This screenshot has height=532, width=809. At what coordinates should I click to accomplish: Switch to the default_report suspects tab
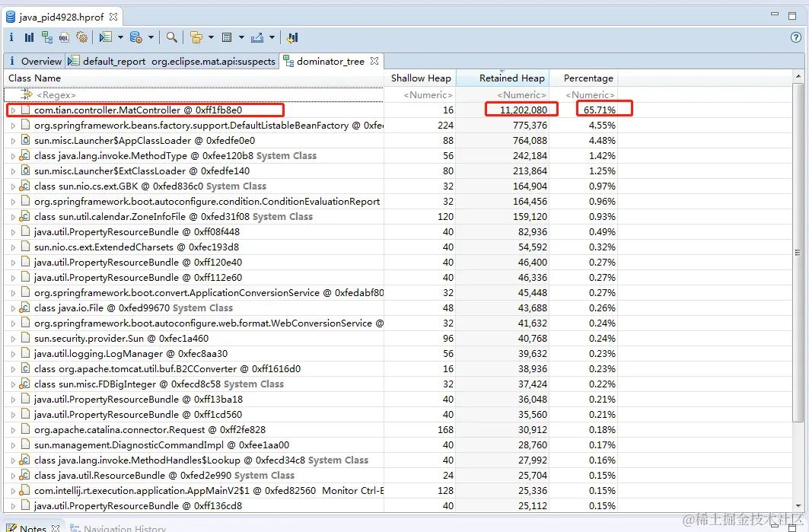pos(172,62)
